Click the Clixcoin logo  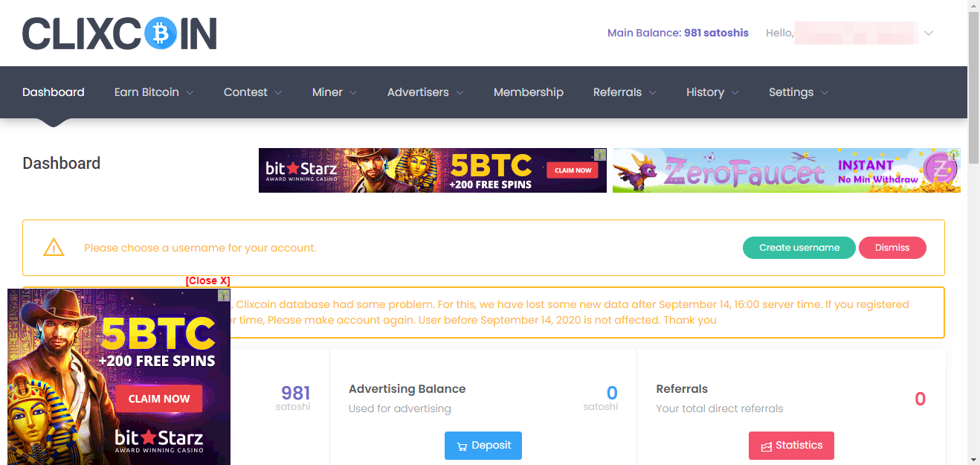click(x=120, y=33)
